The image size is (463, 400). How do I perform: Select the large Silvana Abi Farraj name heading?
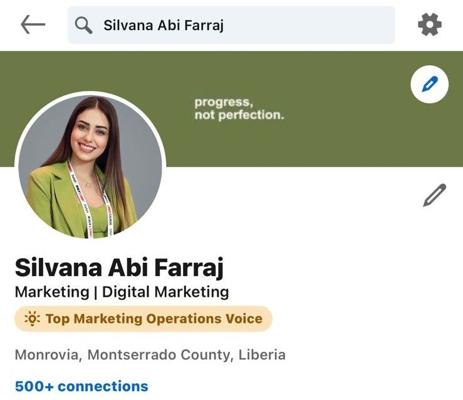click(x=119, y=268)
